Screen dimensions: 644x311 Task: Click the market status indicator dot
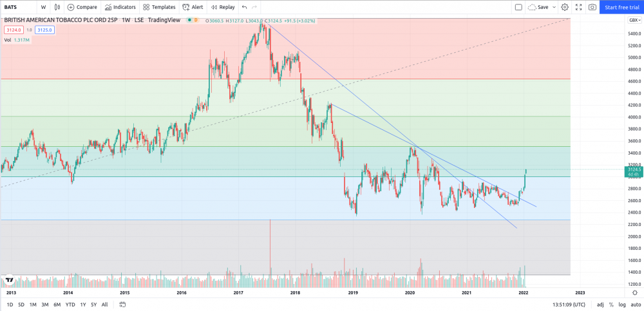point(189,20)
